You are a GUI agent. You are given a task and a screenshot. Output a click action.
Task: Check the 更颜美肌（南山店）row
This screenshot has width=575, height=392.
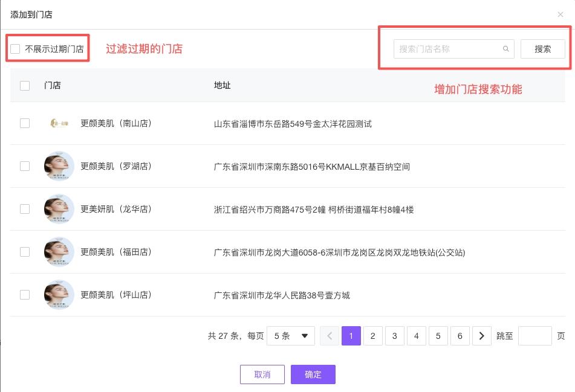click(x=25, y=123)
